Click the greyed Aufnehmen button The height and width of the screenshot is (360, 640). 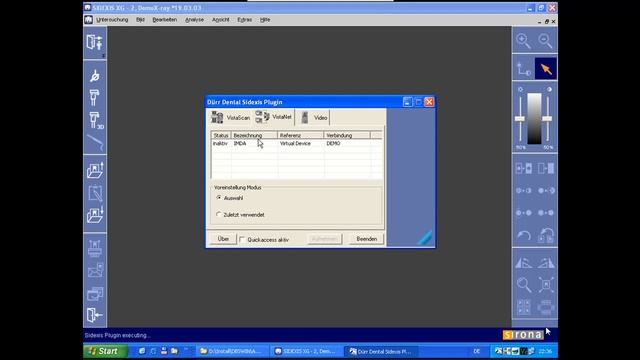[324, 239]
